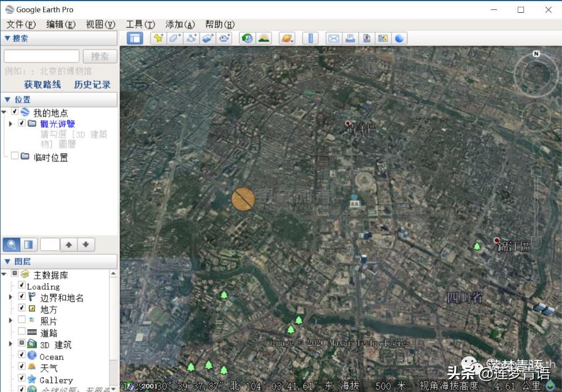Screen dimensions: 562x392
Task: Select the Add Placemark tool
Action: (158, 38)
